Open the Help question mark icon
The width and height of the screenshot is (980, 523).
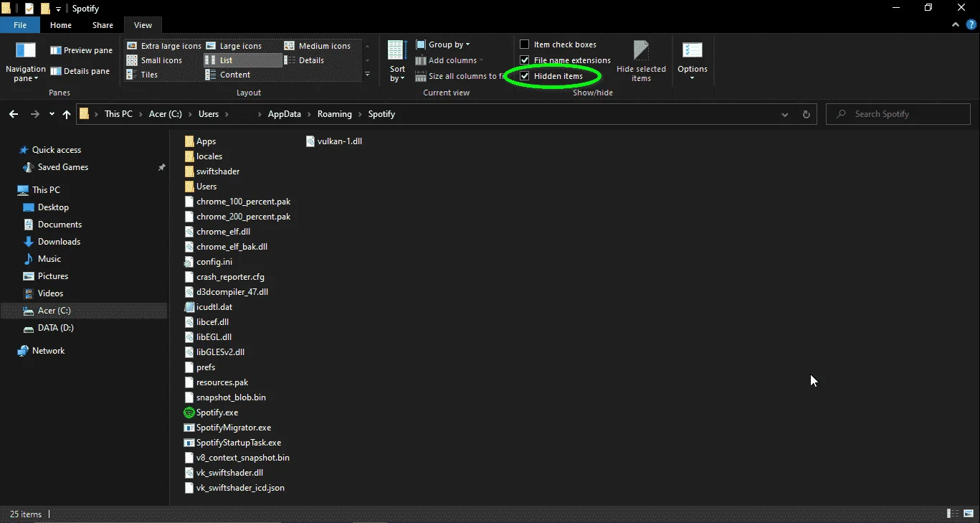[971, 24]
